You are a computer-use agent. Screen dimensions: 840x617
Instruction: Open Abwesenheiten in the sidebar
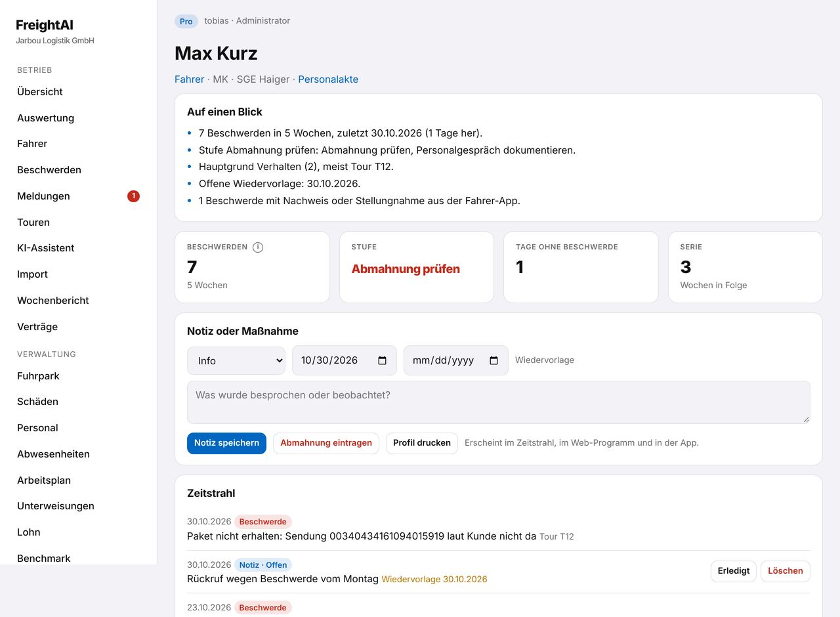tap(53, 454)
